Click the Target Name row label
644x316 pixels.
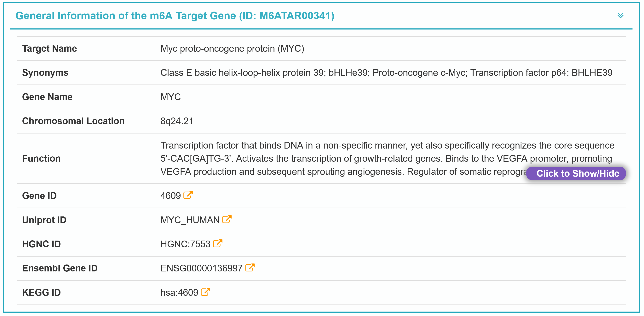(49, 48)
